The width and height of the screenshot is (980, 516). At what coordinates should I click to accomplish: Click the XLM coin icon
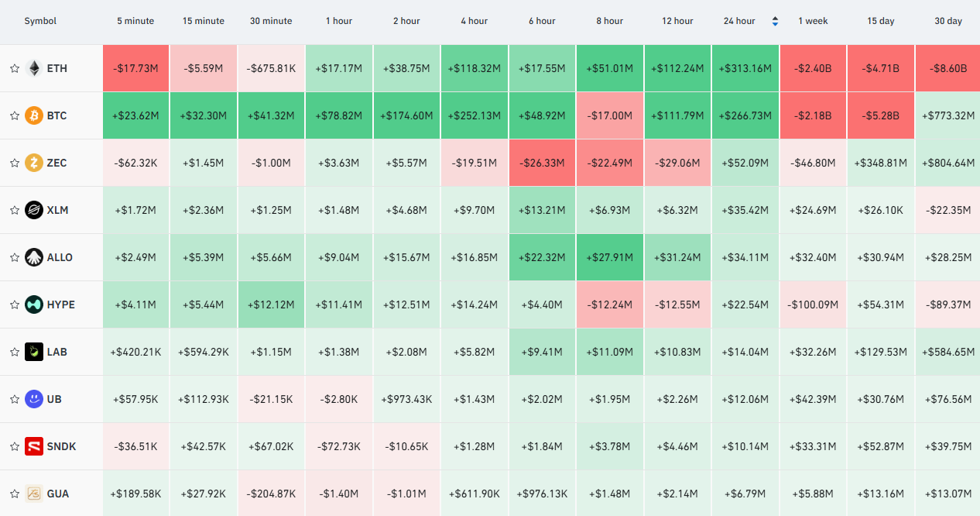click(33, 210)
